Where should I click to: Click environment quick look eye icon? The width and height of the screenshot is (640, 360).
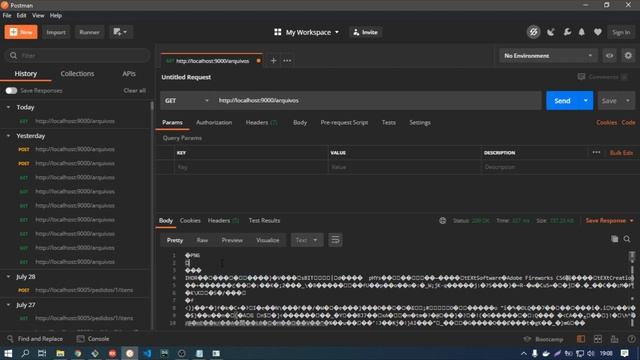[609, 56]
